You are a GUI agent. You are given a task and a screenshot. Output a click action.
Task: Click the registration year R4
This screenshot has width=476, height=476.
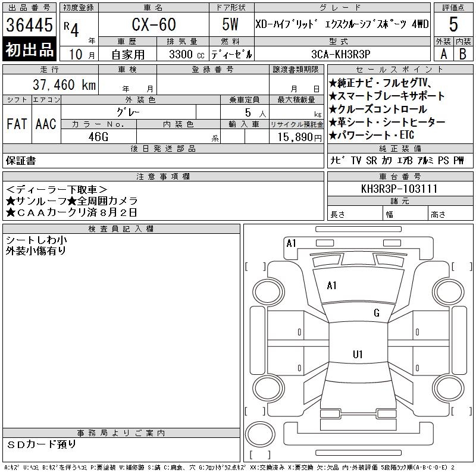tap(71, 29)
